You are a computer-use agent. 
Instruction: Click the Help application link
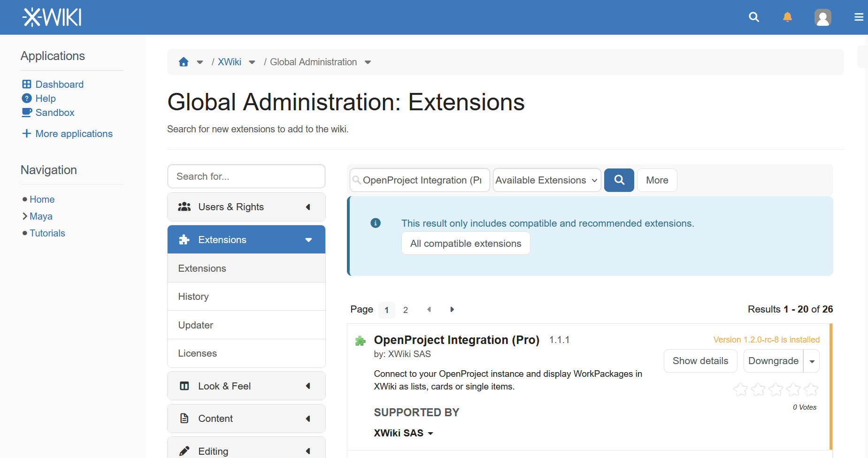46,99
